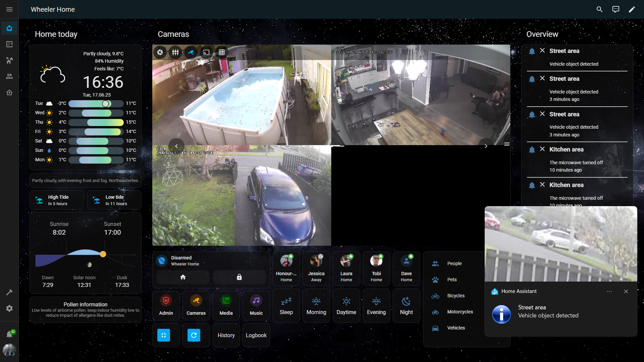Open the options menu on the notification popup
This screenshot has height=362, width=644.
coord(609,291)
